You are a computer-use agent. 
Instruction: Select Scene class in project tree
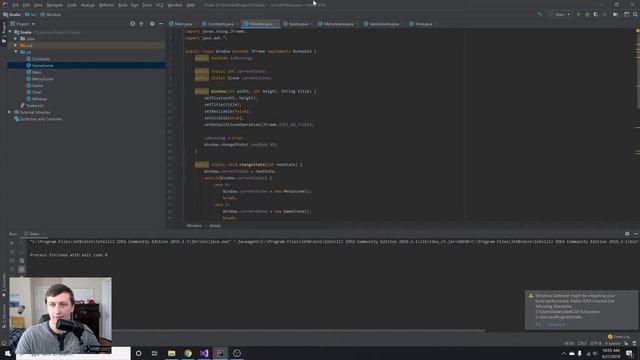tap(37, 85)
